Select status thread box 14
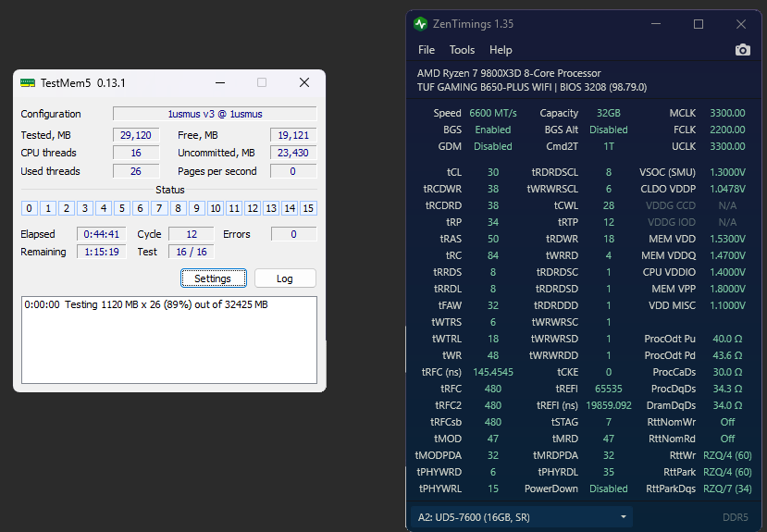 coord(290,208)
